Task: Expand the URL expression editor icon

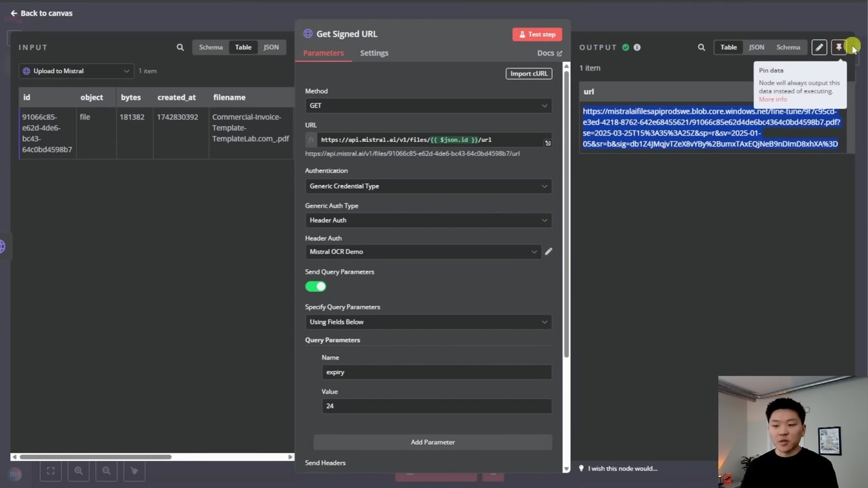Action: click(548, 143)
